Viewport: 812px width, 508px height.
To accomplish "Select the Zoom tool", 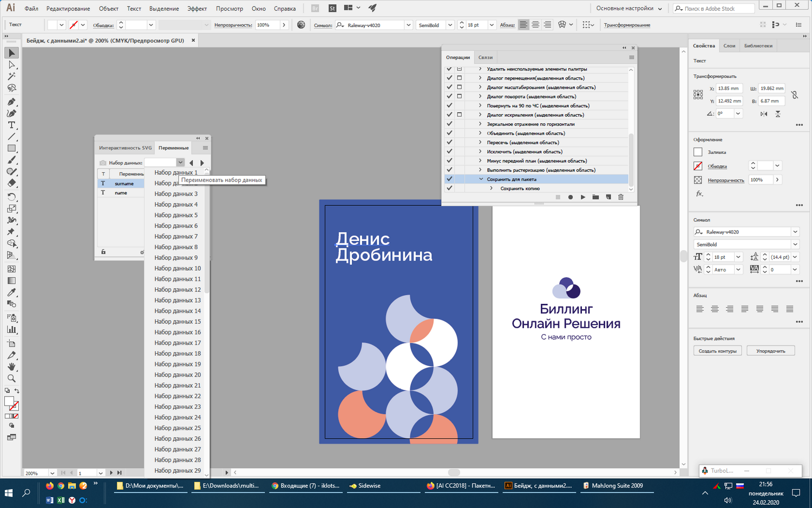I will [11, 379].
